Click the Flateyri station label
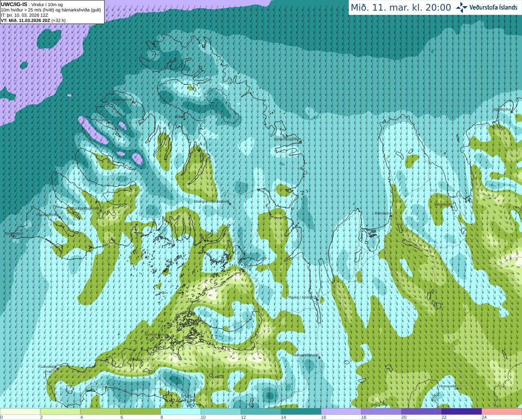 click(x=102, y=120)
